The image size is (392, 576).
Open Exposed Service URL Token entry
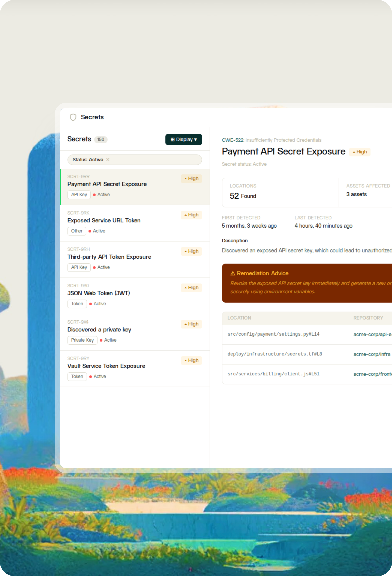[104, 221]
